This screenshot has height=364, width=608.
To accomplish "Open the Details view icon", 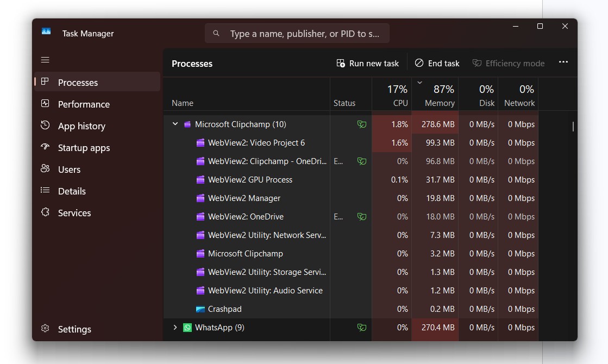I will [x=45, y=191].
